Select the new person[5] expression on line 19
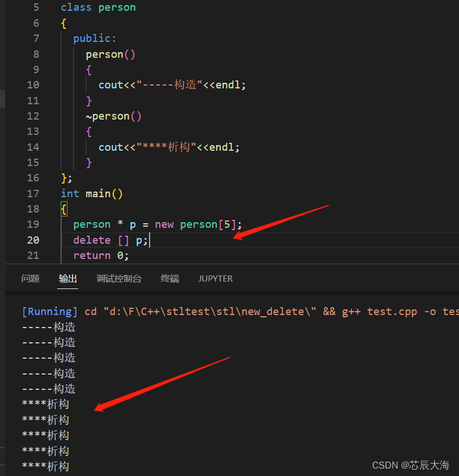This screenshot has width=459, height=476. pos(198,224)
